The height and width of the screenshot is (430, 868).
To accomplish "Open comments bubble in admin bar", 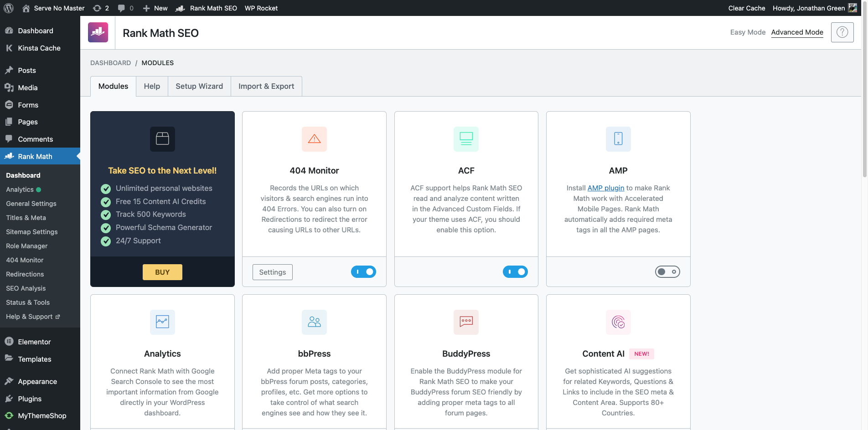I will (125, 8).
